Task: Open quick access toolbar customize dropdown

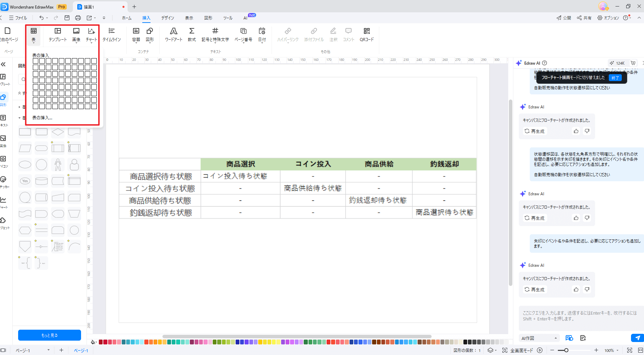Action: point(104,18)
